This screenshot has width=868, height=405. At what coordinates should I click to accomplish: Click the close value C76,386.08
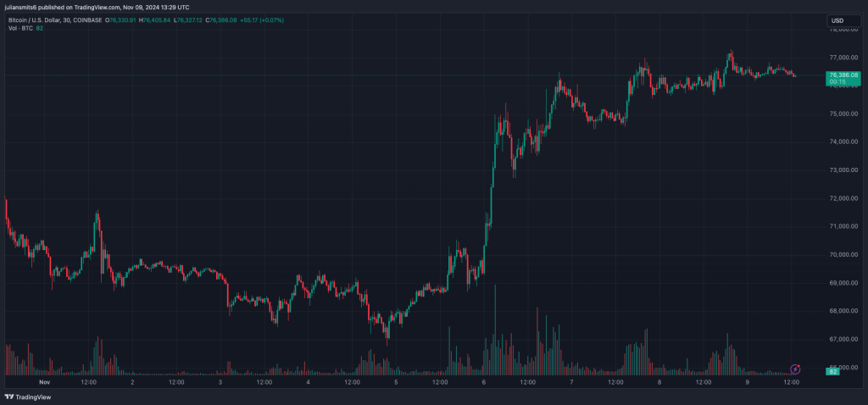point(221,20)
